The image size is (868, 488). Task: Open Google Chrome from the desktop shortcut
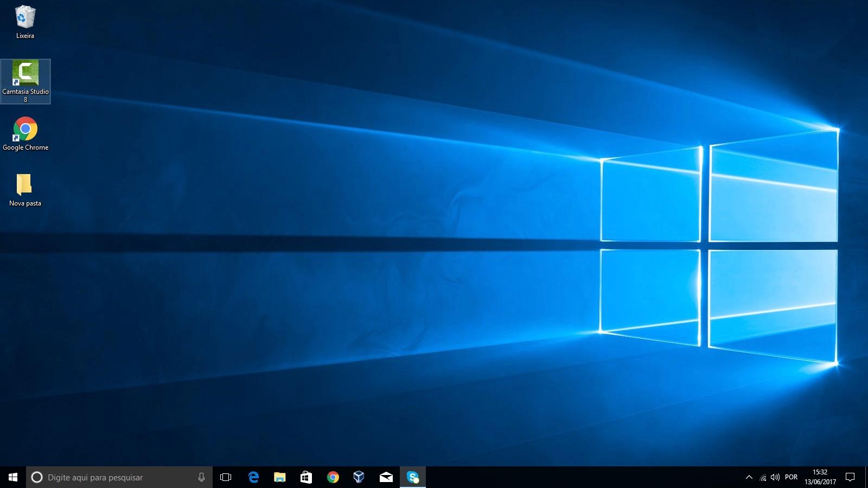(x=25, y=129)
